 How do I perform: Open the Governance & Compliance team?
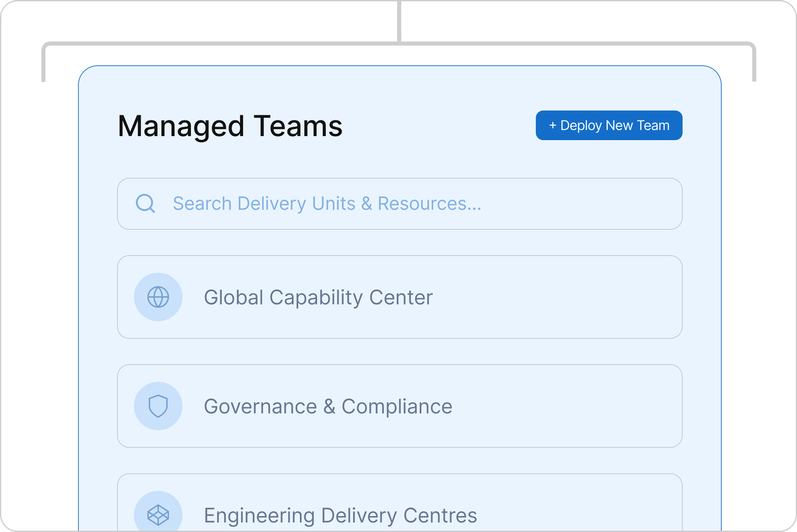328,406
